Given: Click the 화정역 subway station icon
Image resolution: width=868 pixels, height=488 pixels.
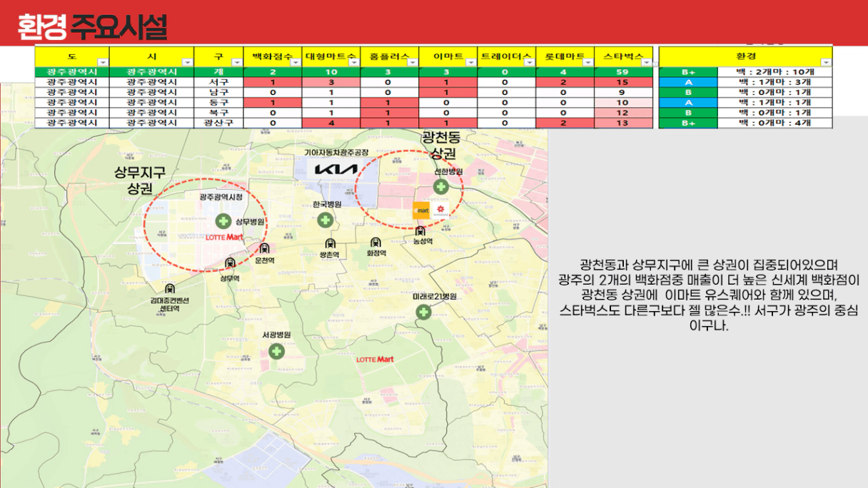Looking at the screenshot, I should pos(375,243).
